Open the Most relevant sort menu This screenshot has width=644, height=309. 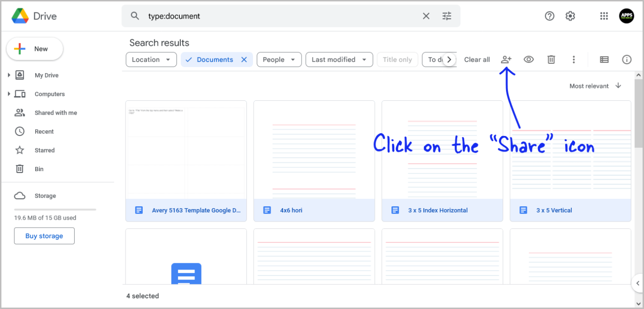coord(589,86)
